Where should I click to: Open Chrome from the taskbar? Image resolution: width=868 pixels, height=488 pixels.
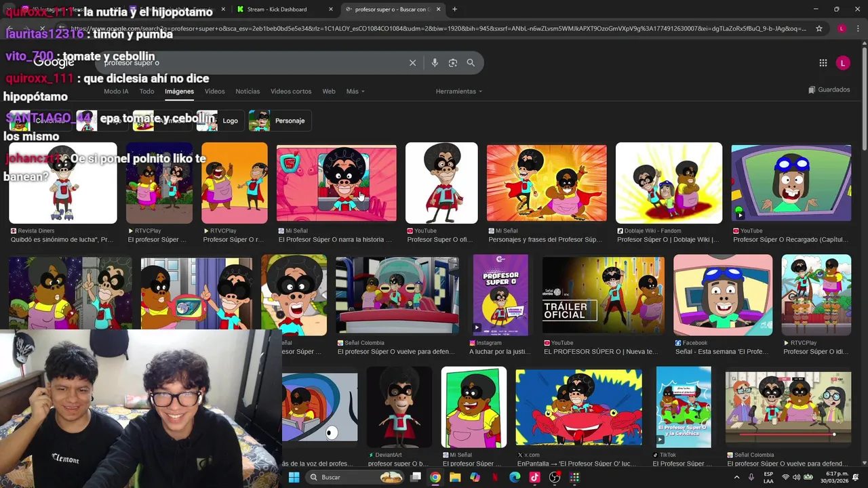tap(435, 477)
